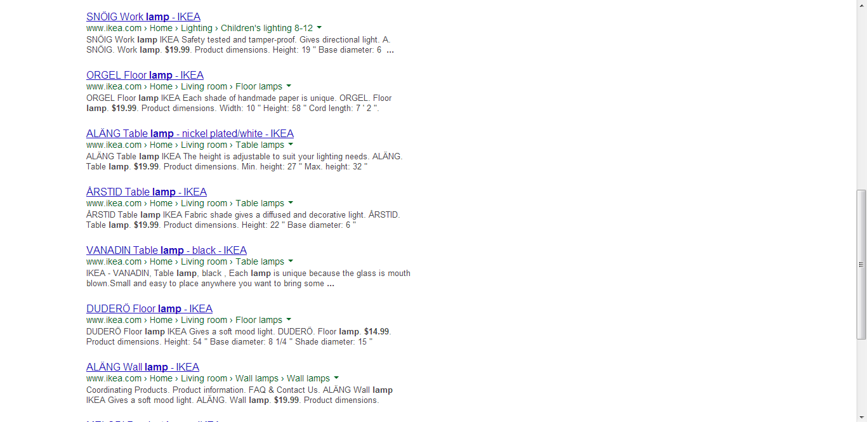Open the ORGEL Floor lamp - IKEA result
Screen dimensions: 868x422
click(145, 75)
